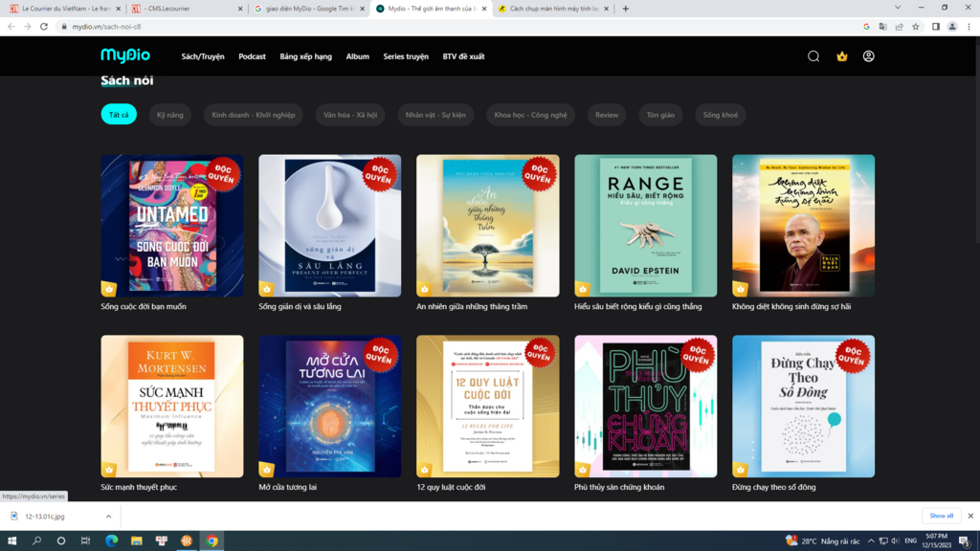Expand options for downloaded 12-13.01c.jpg file
Viewport: 980px width, 551px height.
point(107,516)
